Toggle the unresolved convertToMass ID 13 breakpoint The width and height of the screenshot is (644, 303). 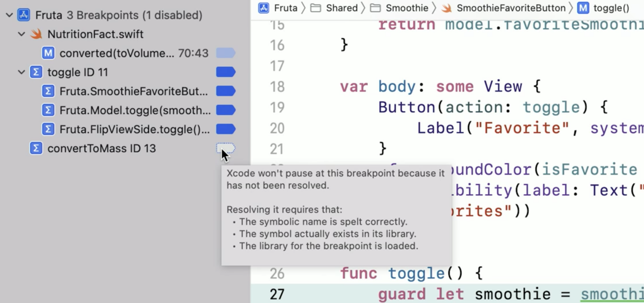(x=225, y=148)
